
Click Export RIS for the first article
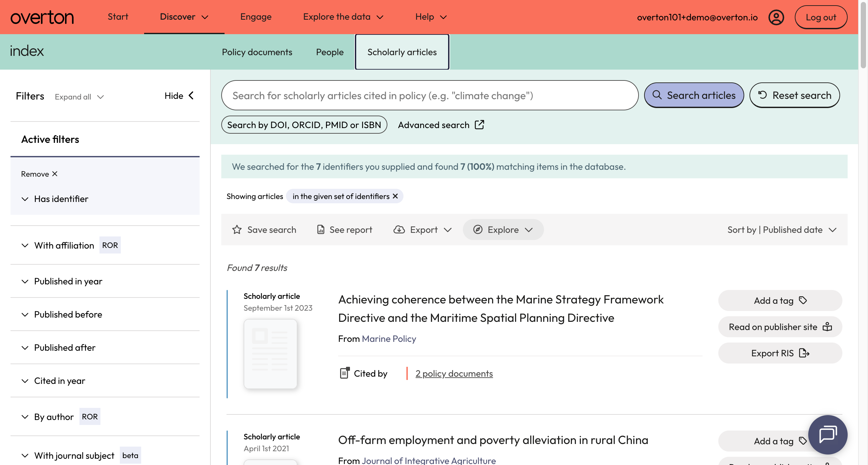coord(780,353)
